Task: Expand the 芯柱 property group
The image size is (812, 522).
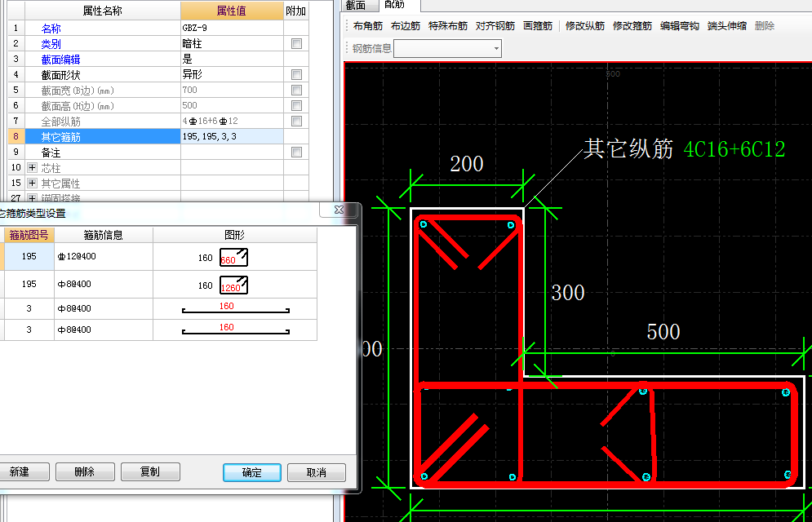Action: pyautogui.click(x=32, y=168)
